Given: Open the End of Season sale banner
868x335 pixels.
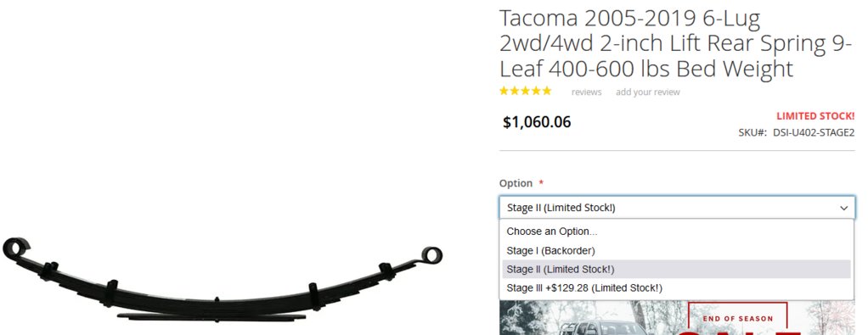Looking at the screenshot, I should pyautogui.click(x=677, y=318).
